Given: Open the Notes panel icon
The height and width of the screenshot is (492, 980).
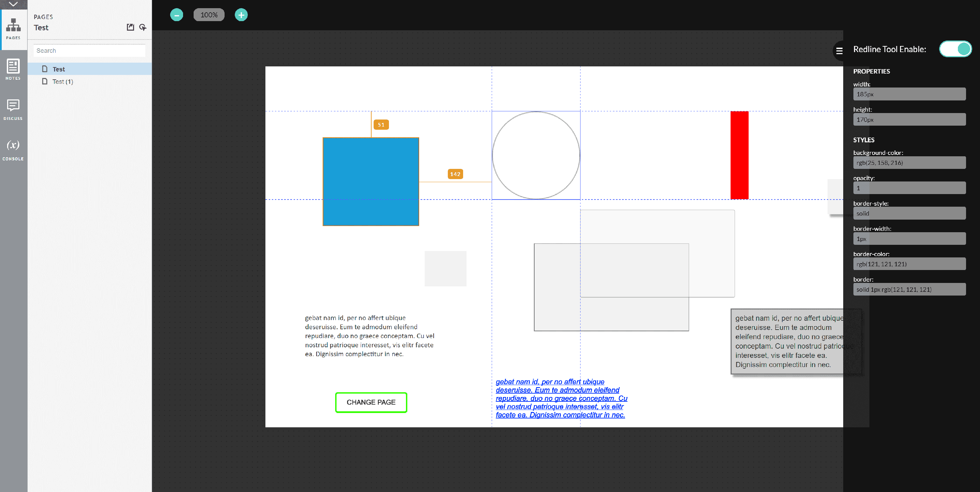Looking at the screenshot, I should tap(13, 69).
